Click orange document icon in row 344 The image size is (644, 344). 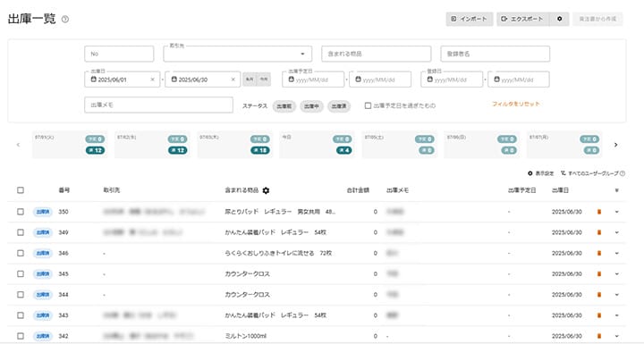(598, 295)
